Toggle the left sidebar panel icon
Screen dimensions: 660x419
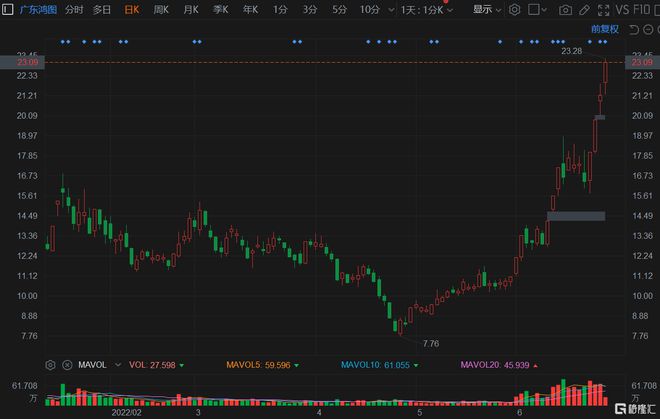tap(8, 10)
